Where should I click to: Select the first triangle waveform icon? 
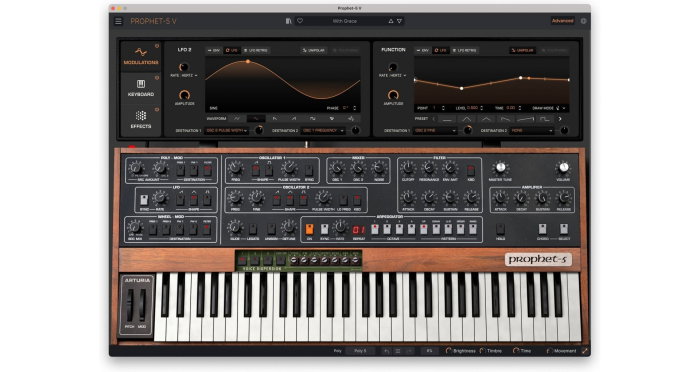coord(237,119)
